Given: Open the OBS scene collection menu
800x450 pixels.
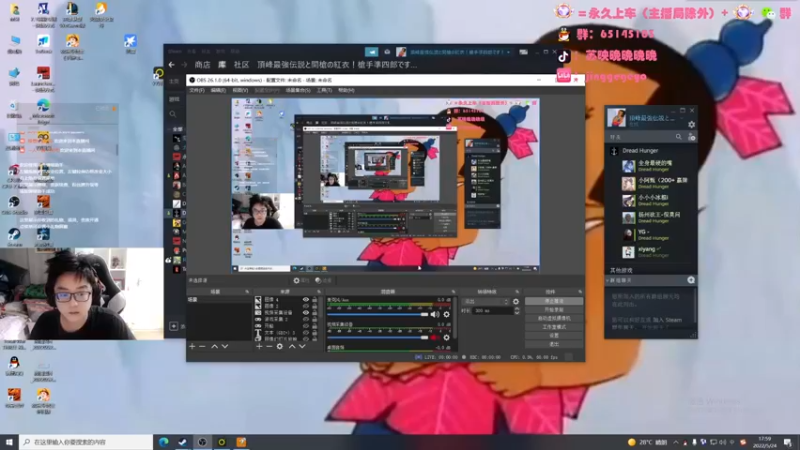Looking at the screenshot, I should point(298,90).
